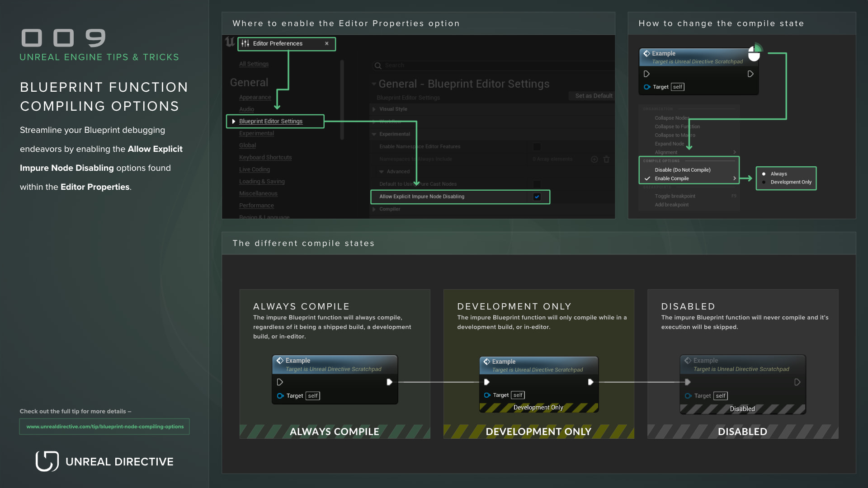Click the settings list vertical scrollbar
The image size is (868, 488).
click(342, 99)
